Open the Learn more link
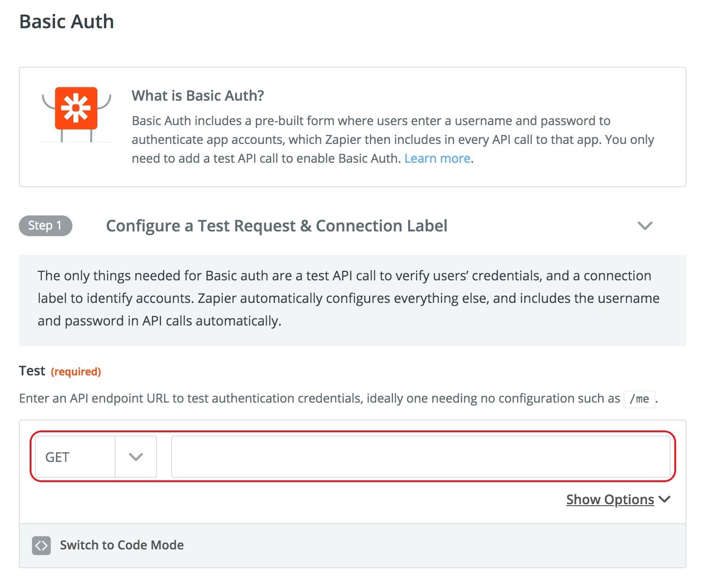Viewport: 710px width, 588px height. tap(437, 159)
